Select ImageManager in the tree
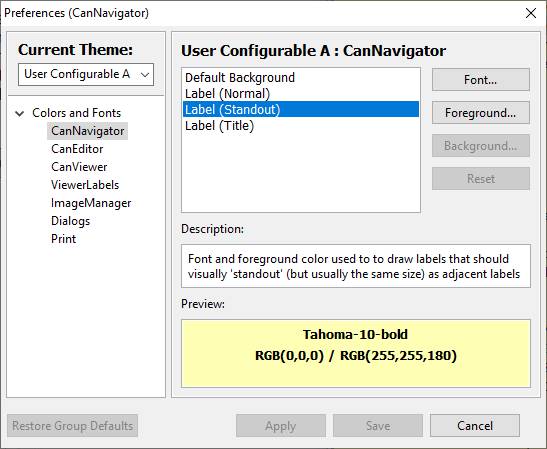Screen dimensions: 547x449 pos(91,203)
